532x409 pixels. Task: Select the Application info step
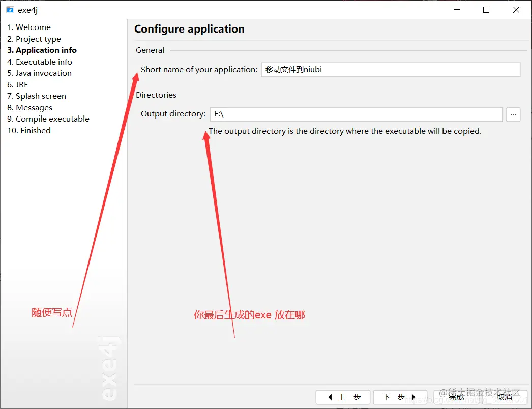pyautogui.click(x=42, y=50)
